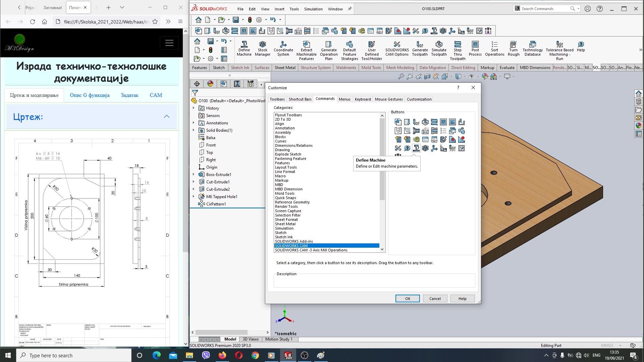
Task: Expand Cut-Extrude1 feature
Action: coord(194,182)
